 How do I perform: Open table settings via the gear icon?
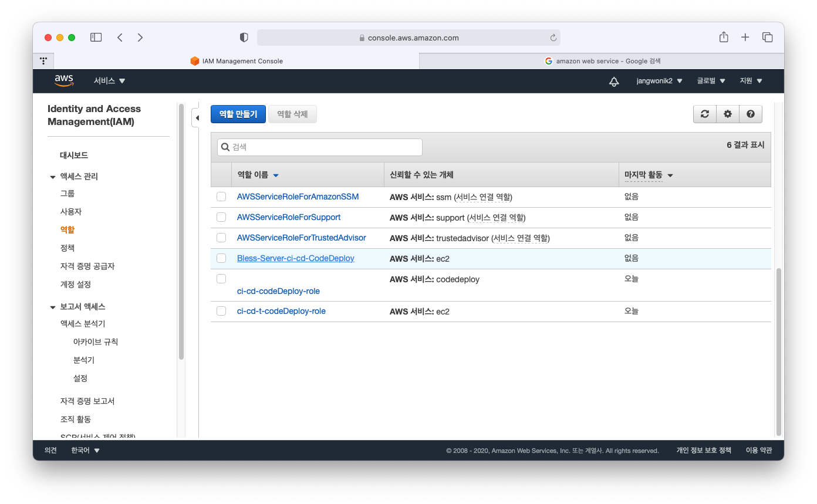[x=728, y=114]
